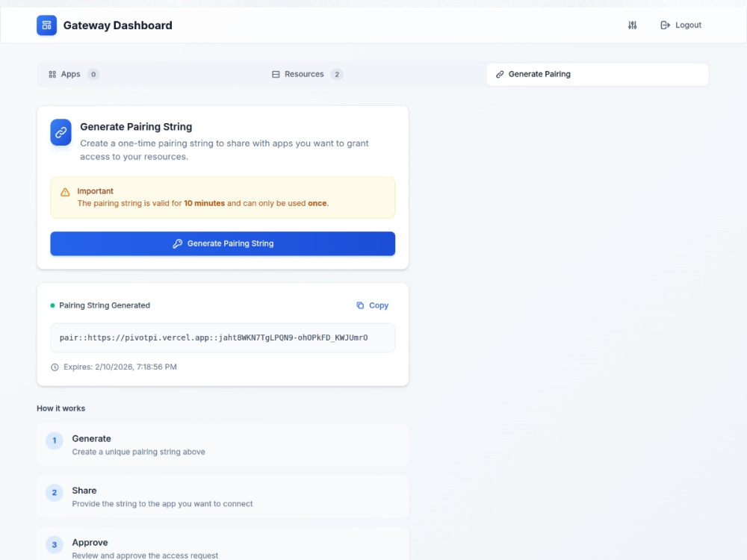The width and height of the screenshot is (747, 560).
Task: Click the expiry text 2/10/2026, 7:18:56 PM
Action: 136,367
